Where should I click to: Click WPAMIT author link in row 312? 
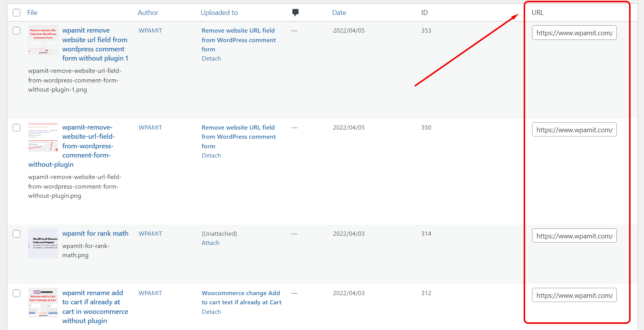[x=150, y=293]
